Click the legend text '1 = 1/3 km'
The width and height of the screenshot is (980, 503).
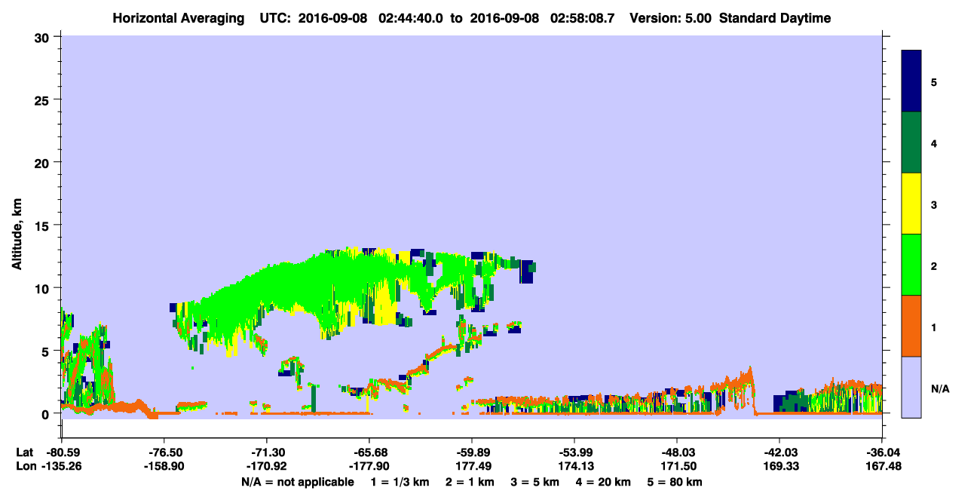pos(400,482)
